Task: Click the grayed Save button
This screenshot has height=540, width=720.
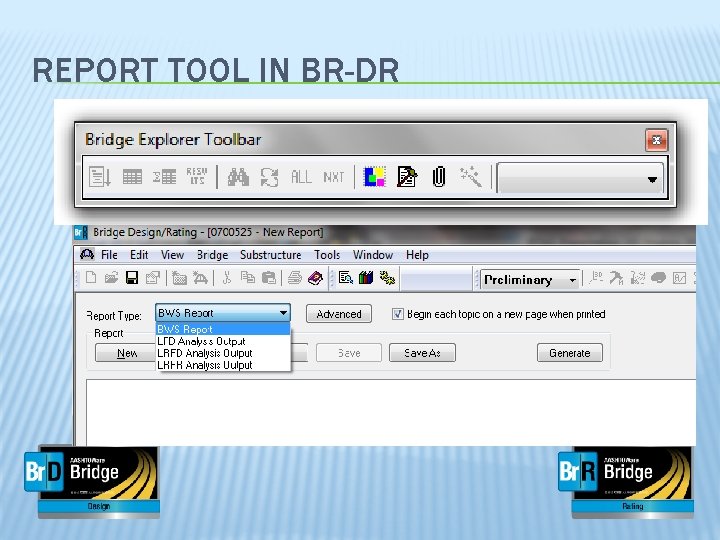Action: 349,353
